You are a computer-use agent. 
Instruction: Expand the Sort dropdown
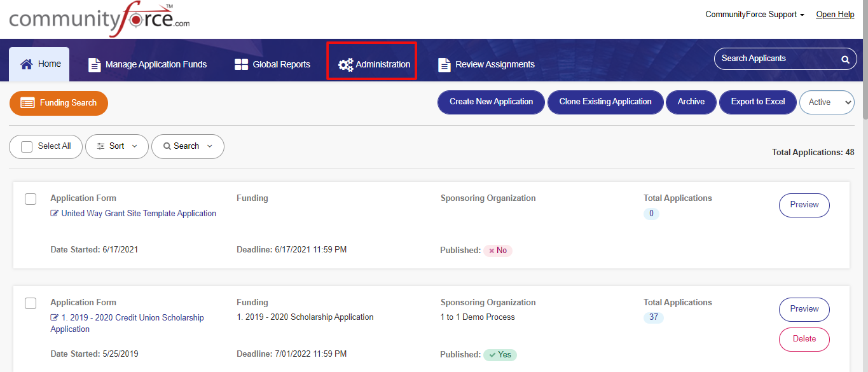pyautogui.click(x=117, y=146)
